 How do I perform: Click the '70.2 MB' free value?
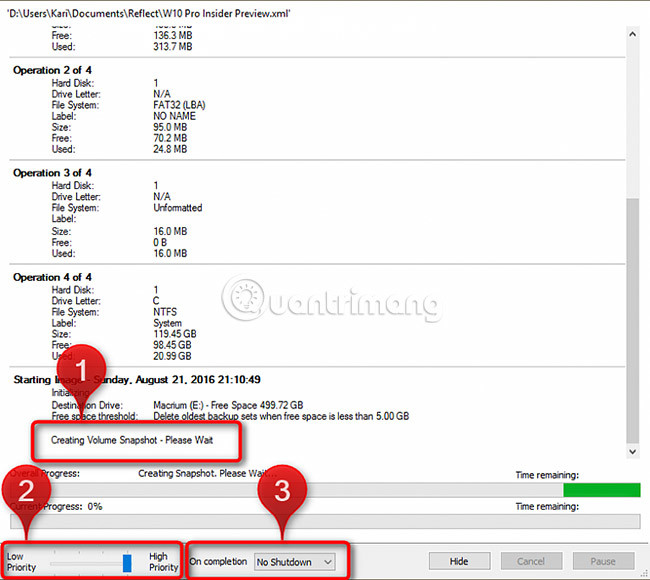[170, 138]
